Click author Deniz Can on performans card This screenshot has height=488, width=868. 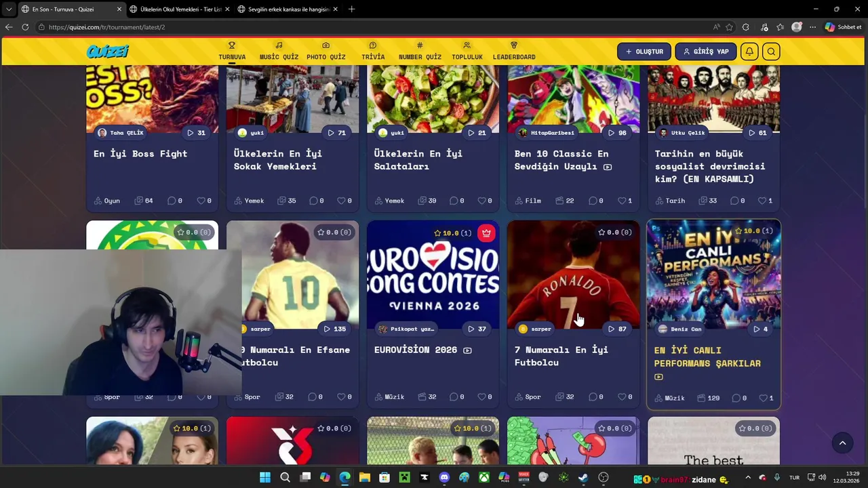click(680, 329)
